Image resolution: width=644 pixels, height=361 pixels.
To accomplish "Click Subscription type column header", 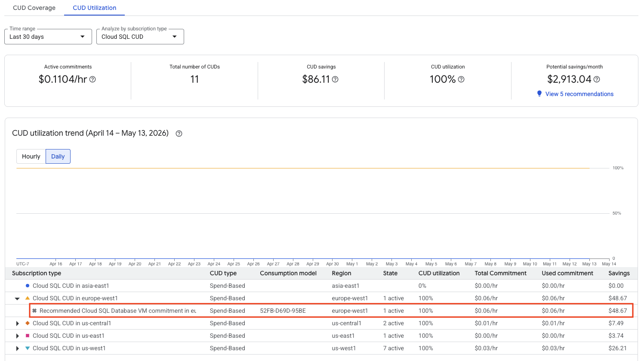I will pyautogui.click(x=37, y=273).
